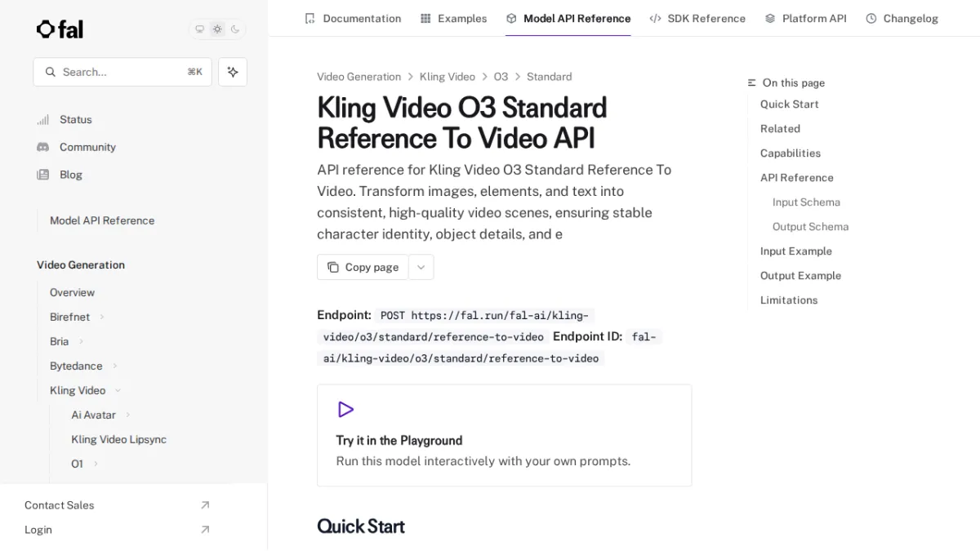This screenshot has height=551, width=980.
Task: Jump to Limitations section
Action: click(789, 300)
